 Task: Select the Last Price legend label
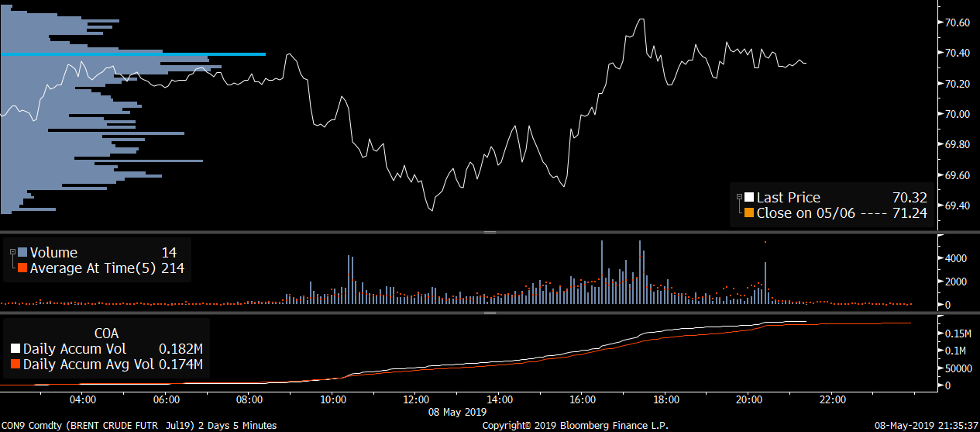coord(788,197)
